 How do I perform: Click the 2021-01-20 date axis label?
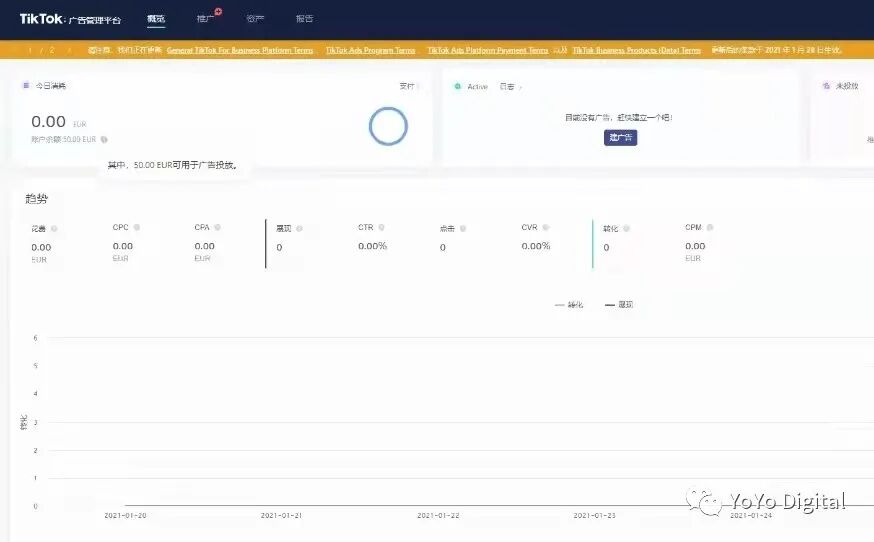125,515
